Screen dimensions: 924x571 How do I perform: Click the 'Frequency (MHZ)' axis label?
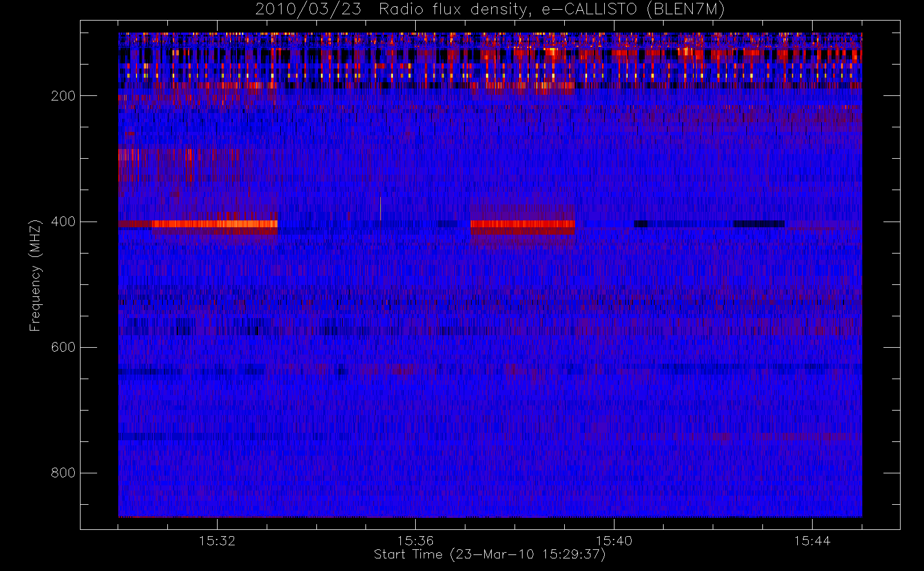[35, 275]
